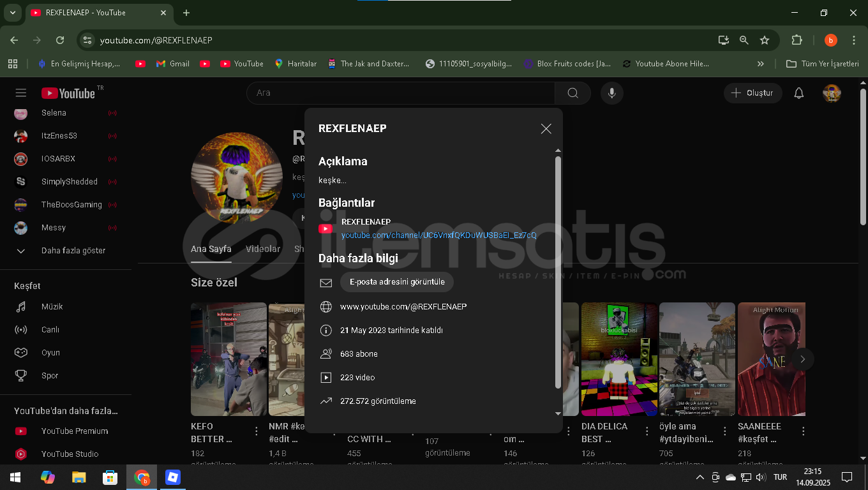Reload the page with refresh icon
This screenshot has height=490, width=868.
tap(60, 40)
